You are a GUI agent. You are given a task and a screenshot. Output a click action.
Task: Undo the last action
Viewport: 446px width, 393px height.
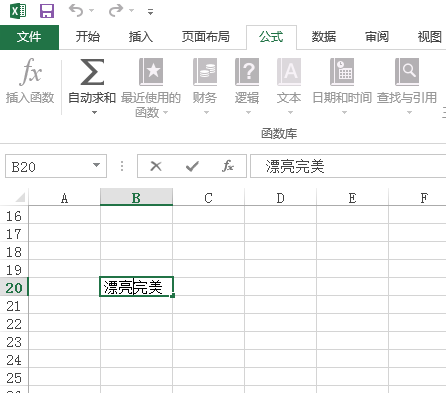coord(76,11)
